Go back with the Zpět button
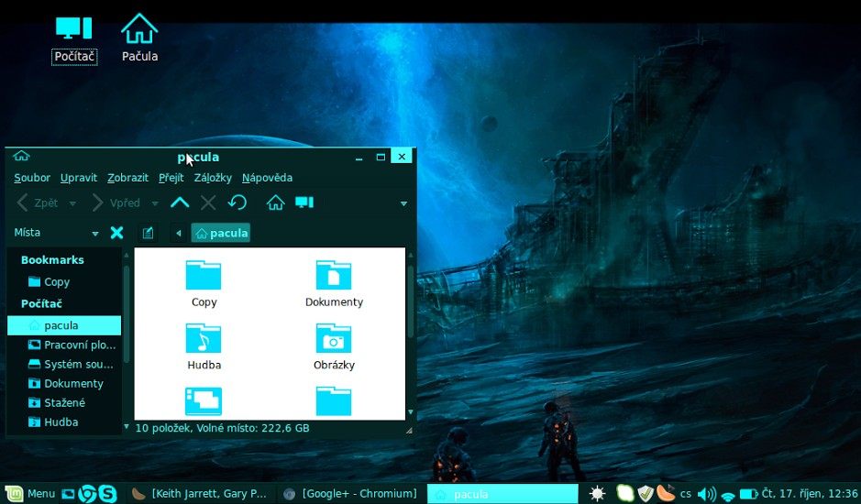Viewport: 861px width, 504px height. pos(38,203)
